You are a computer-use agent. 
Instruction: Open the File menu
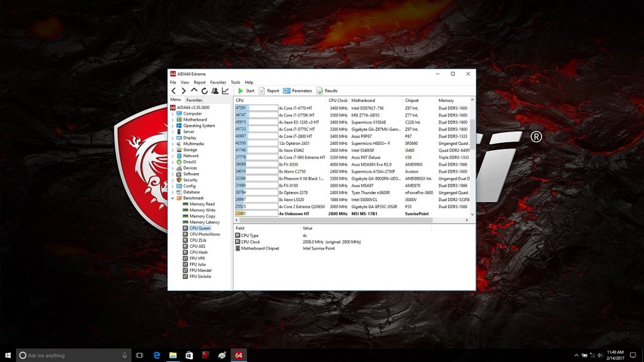173,82
